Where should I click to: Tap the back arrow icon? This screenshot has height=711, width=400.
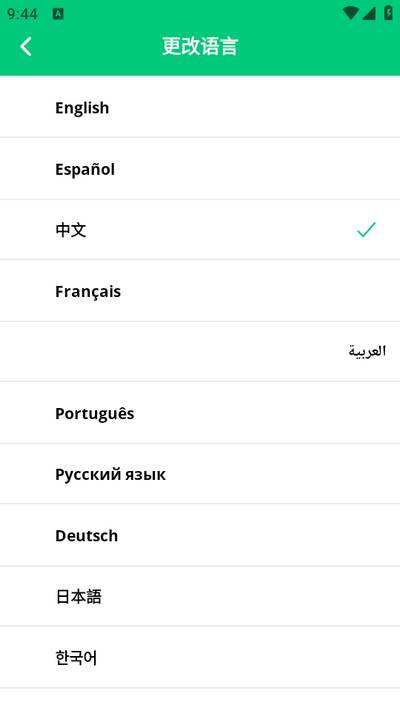[26, 46]
